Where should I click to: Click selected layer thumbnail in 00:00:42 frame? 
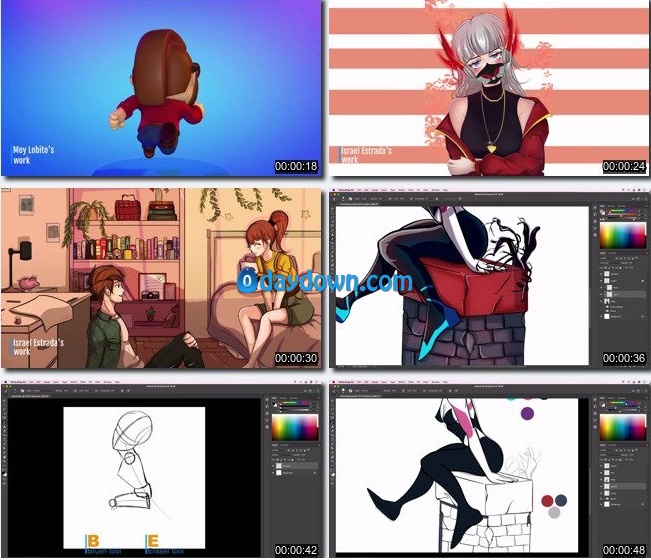(279, 466)
